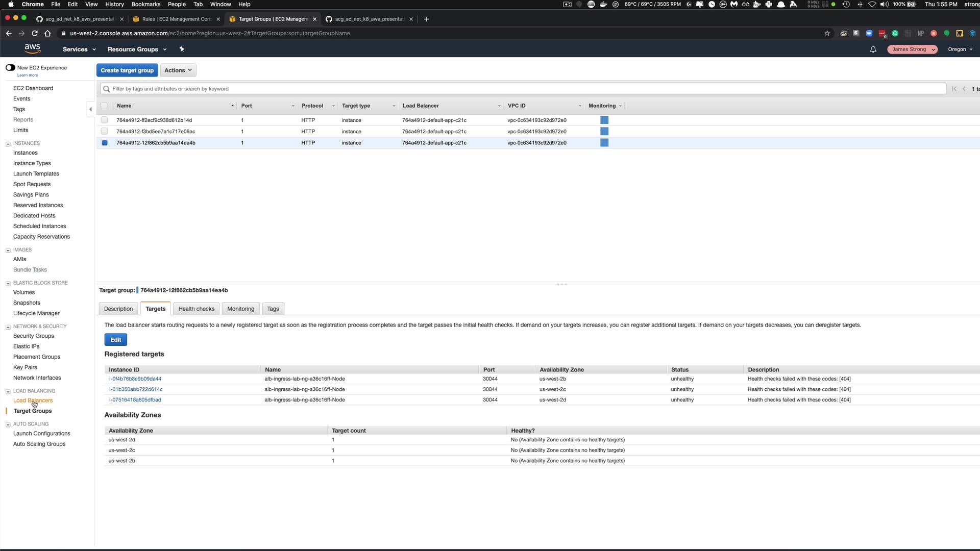Open the Bookmarks menu in menu bar
980x551 pixels.
click(x=145, y=4)
